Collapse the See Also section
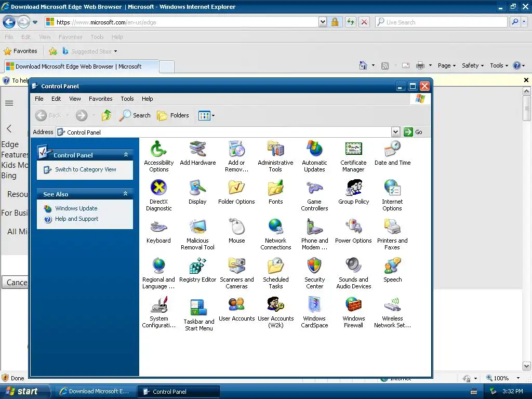The width and height of the screenshot is (532, 399). (x=126, y=194)
